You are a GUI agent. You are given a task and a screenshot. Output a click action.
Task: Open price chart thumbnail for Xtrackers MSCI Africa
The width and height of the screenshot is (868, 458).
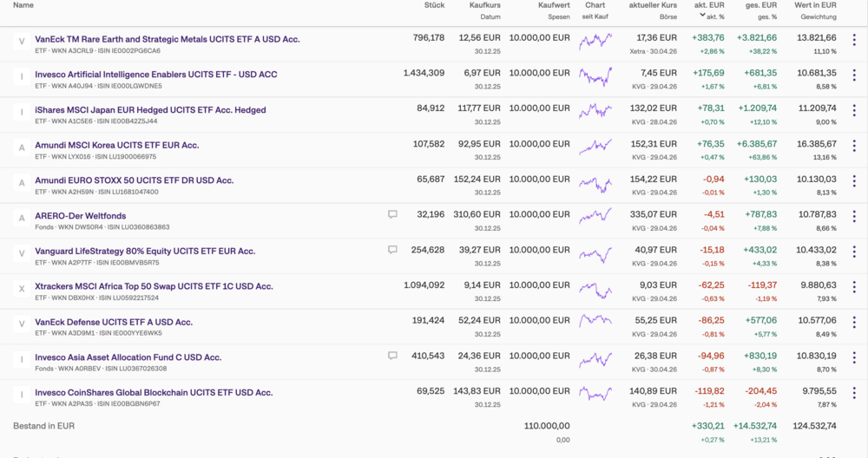click(595, 289)
